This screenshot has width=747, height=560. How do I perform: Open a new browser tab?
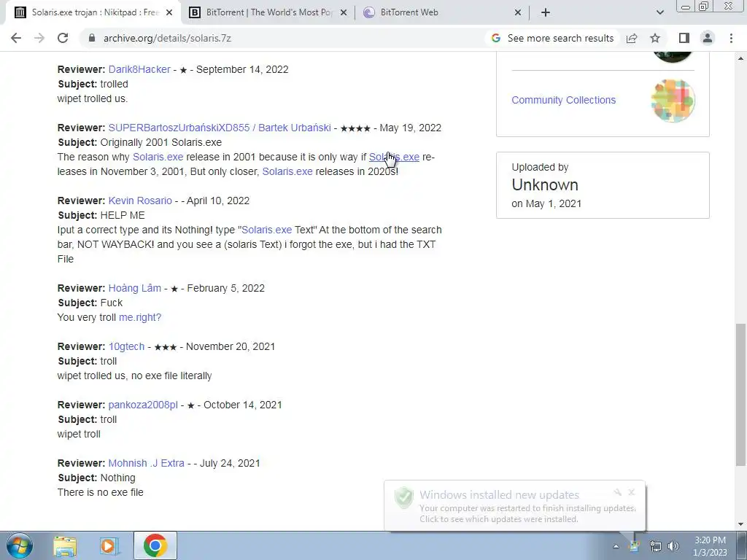pyautogui.click(x=546, y=12)
